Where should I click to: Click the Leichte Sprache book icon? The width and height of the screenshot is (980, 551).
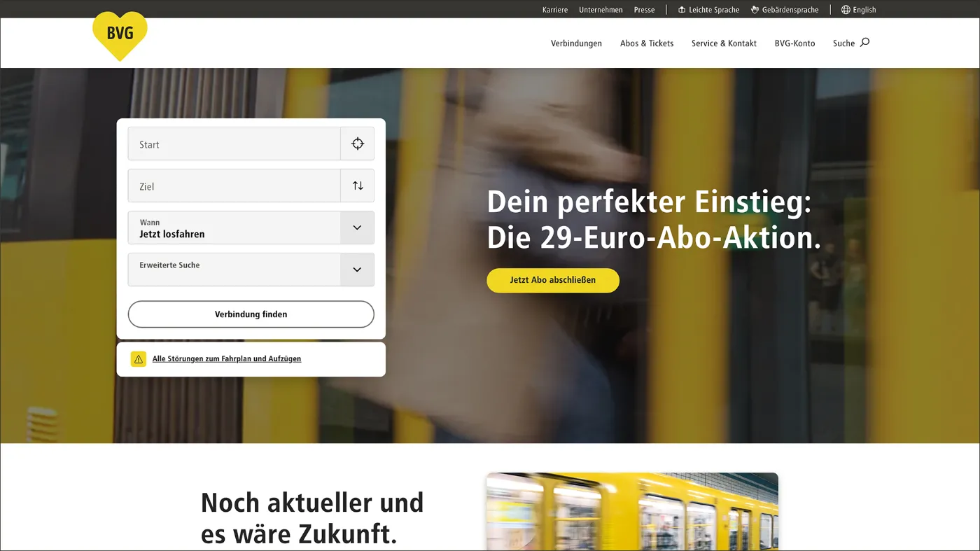[682, 10]
